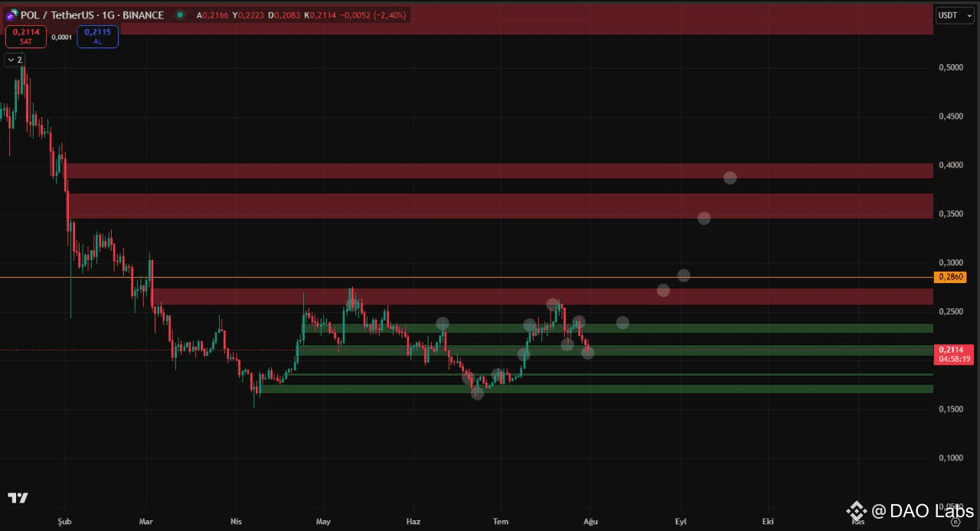Click the Tem month label on time axis
Viewport: 980px width, 531px height.
pyautogui.click(x=501, y=522)
